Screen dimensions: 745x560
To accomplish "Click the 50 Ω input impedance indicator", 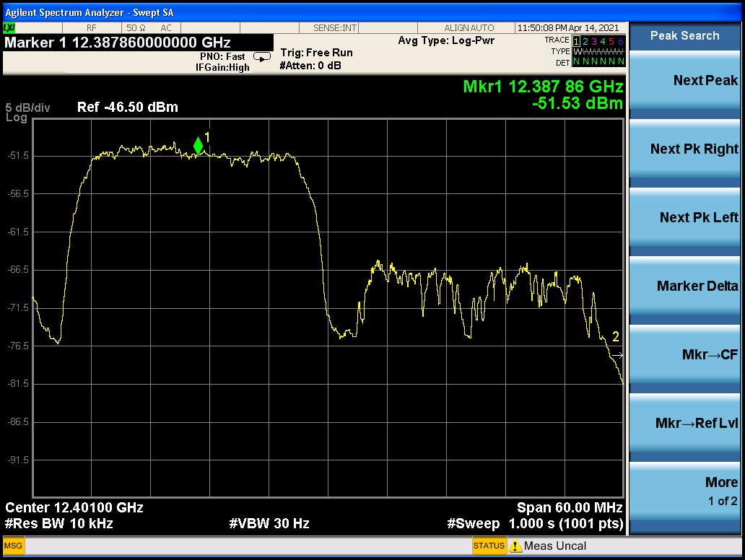I will [136, 28].
